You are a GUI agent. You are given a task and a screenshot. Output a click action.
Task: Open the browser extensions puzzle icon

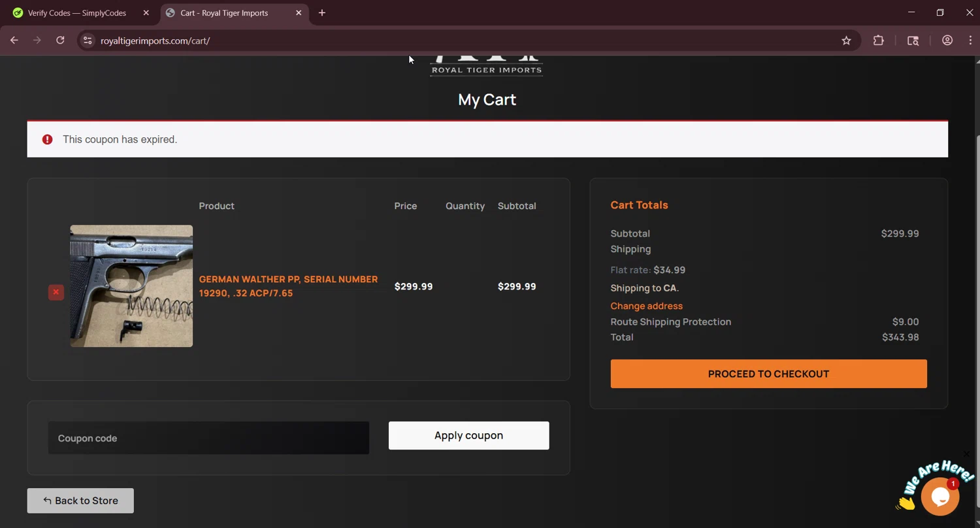[x=879, y=41]
